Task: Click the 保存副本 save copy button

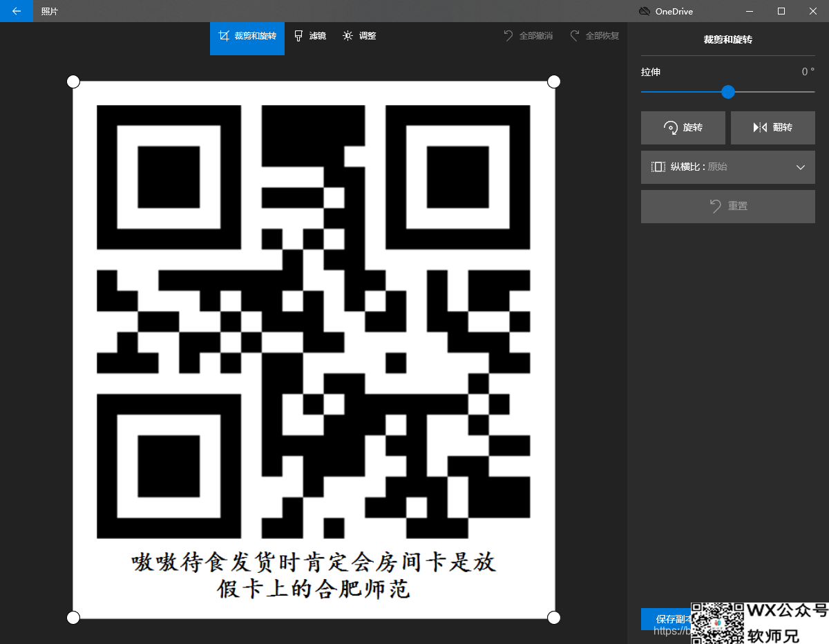Action: click(667, 619)
